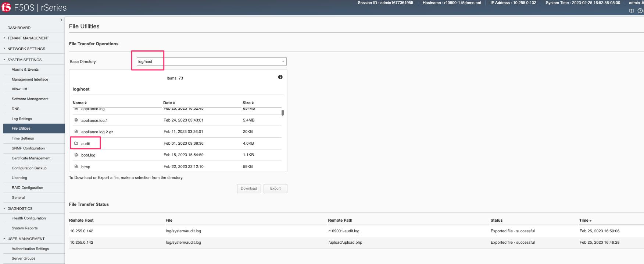The width and height of the screenshot is (644, 264).
Task: Click r109001-audit.log remote path cell
Action: pyautogui.click(x=344, y=231)
